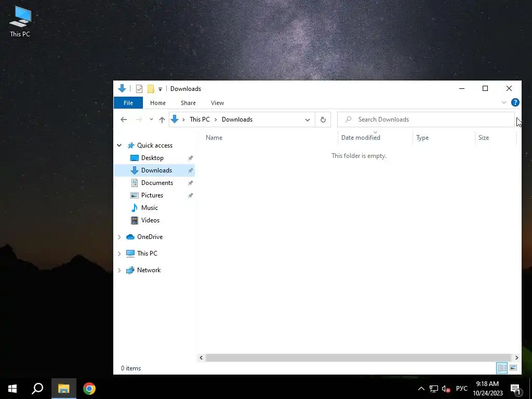Open the address bar history dropdown
Image resolution: width=532 pixels, height=399 pixels.
tap(308, 120)
